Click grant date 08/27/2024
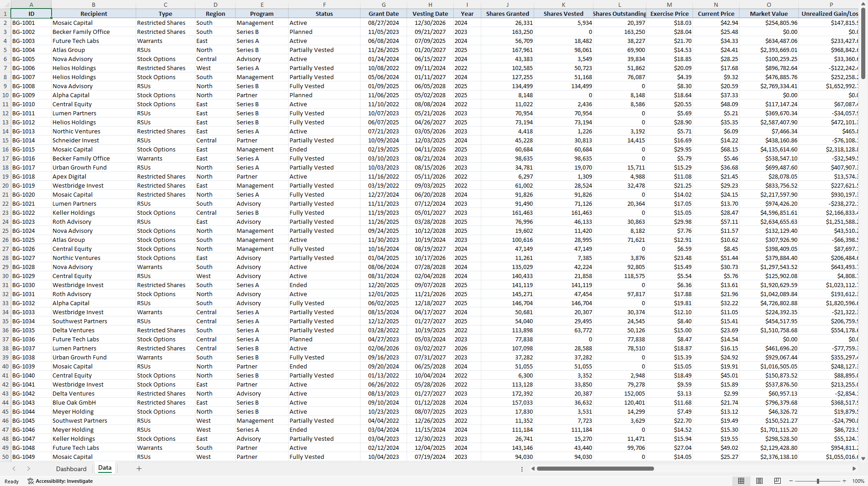The width and height of the screenshot is (868, 486). 384,23
